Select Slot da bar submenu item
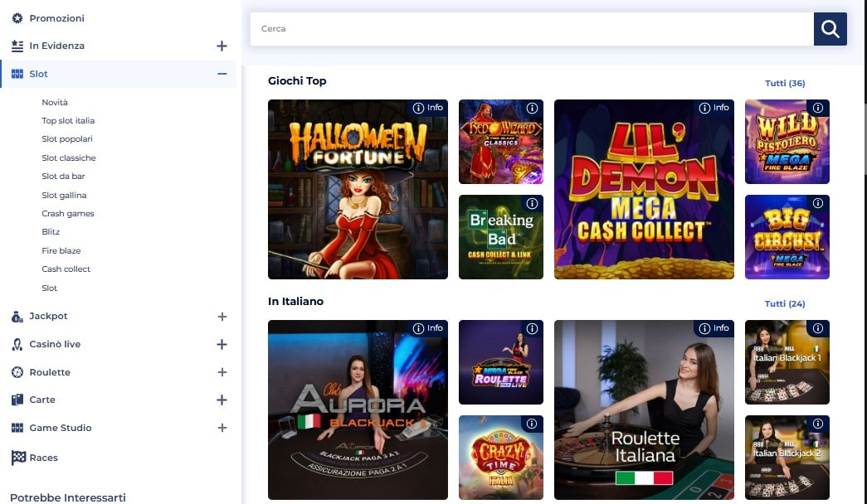This screenshot has height=504, width=867. coord(63,176)
